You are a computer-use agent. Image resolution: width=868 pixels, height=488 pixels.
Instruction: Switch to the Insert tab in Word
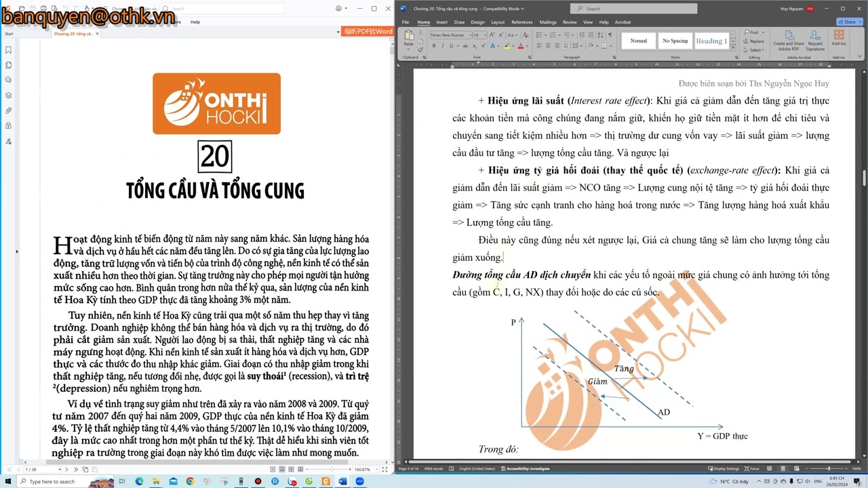(442, 22)
